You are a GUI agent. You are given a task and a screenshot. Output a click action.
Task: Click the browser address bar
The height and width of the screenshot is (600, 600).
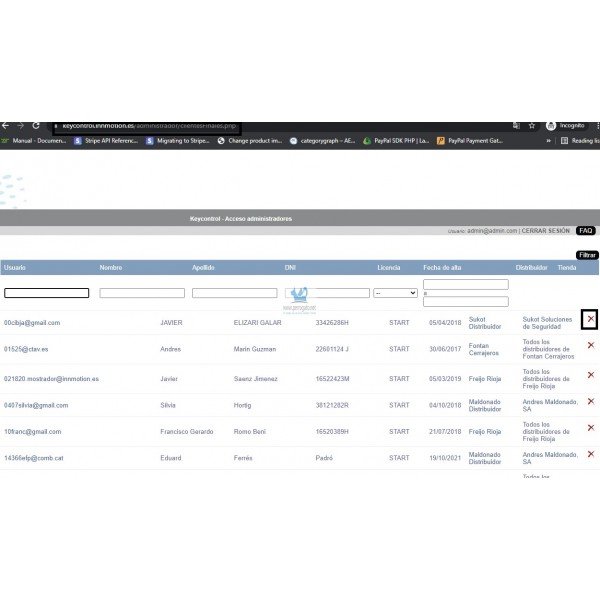(150, 126)
